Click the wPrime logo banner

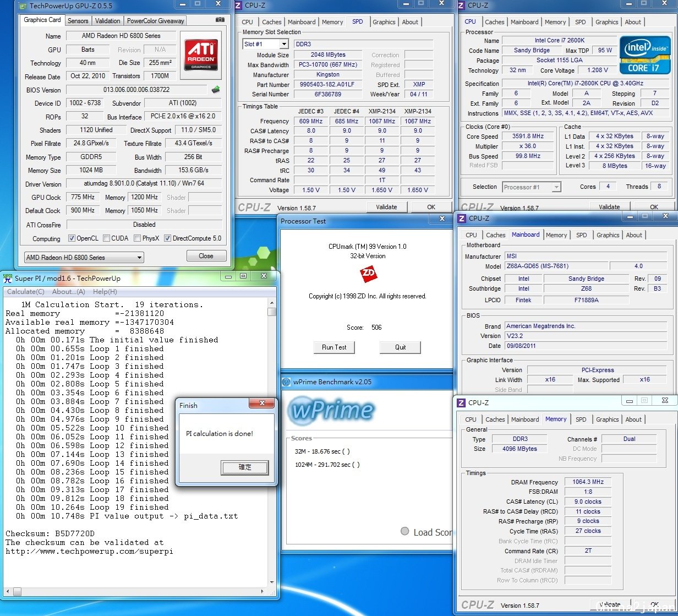[x=332, y=410]
